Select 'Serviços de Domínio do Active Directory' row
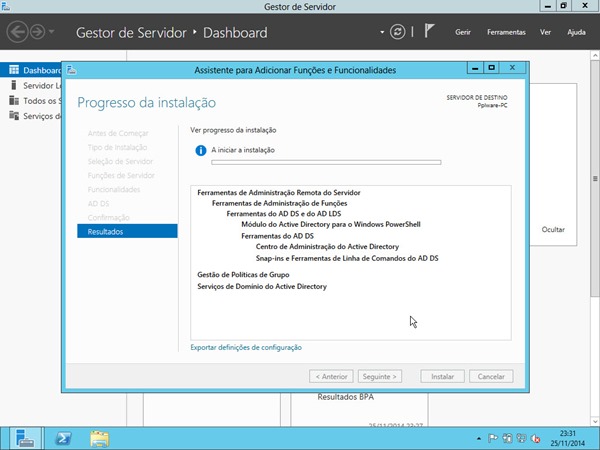 click(262, 286)
